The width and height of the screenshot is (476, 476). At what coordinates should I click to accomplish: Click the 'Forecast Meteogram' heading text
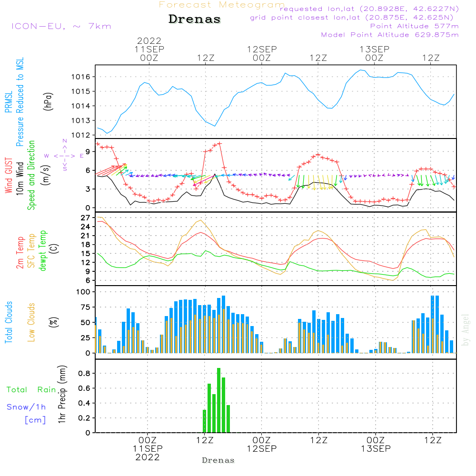click(222, 5)
